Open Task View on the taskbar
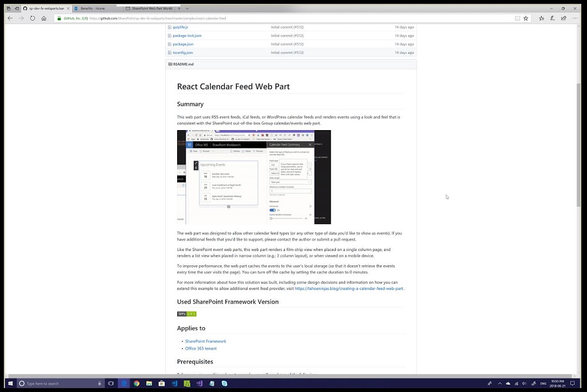The height and width of the screenshot is (392, 587). [x=111, y=383]
